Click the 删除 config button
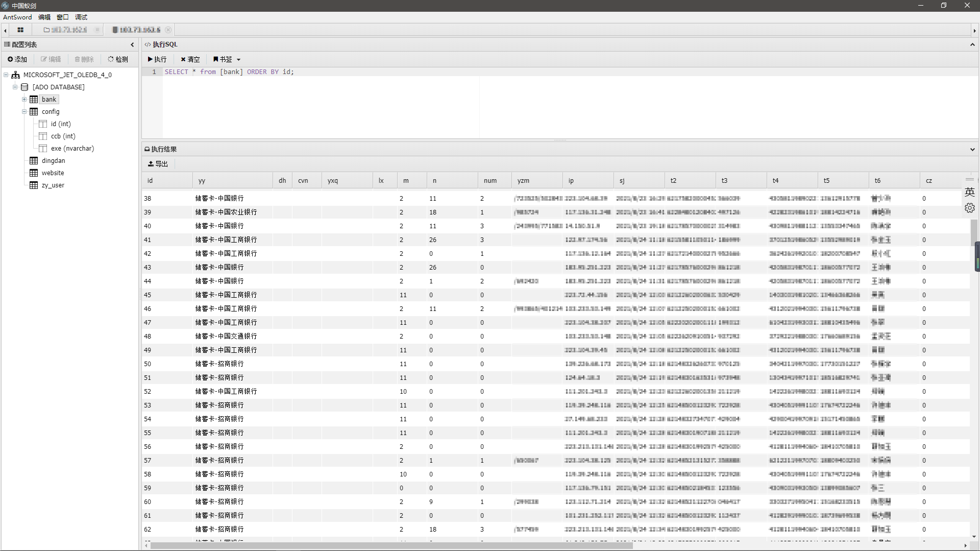Viewport: 980px width, 551px height. (84, 59)
